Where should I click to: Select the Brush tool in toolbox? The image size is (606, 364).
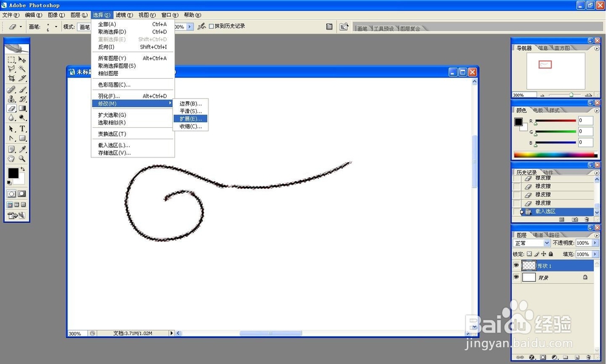tap(22, 90)
